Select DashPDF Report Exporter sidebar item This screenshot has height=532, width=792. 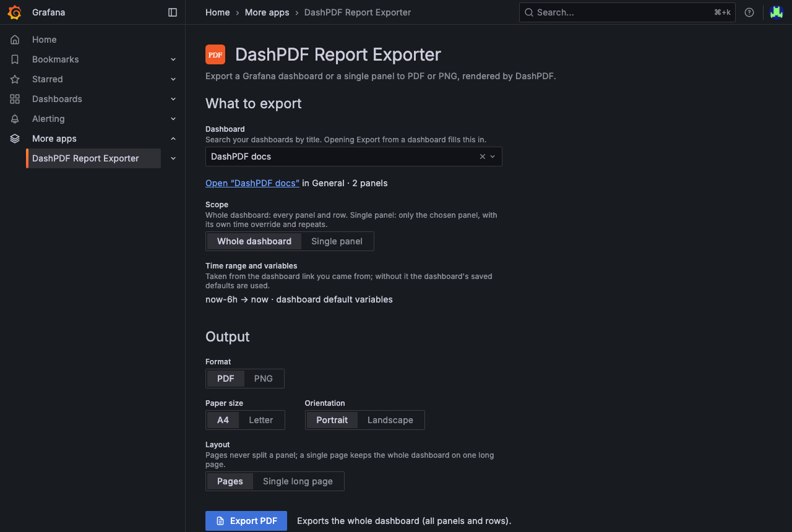[93, 158]
